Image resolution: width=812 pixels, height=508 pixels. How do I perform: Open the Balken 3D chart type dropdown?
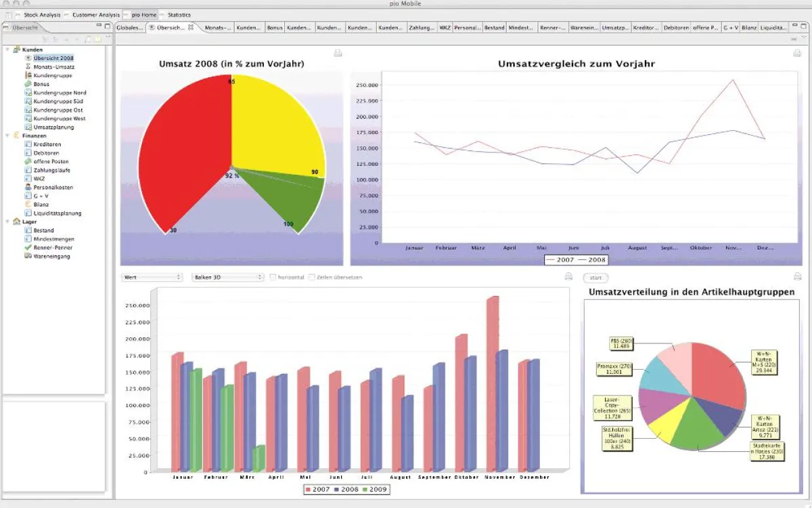tap(227, 277)
